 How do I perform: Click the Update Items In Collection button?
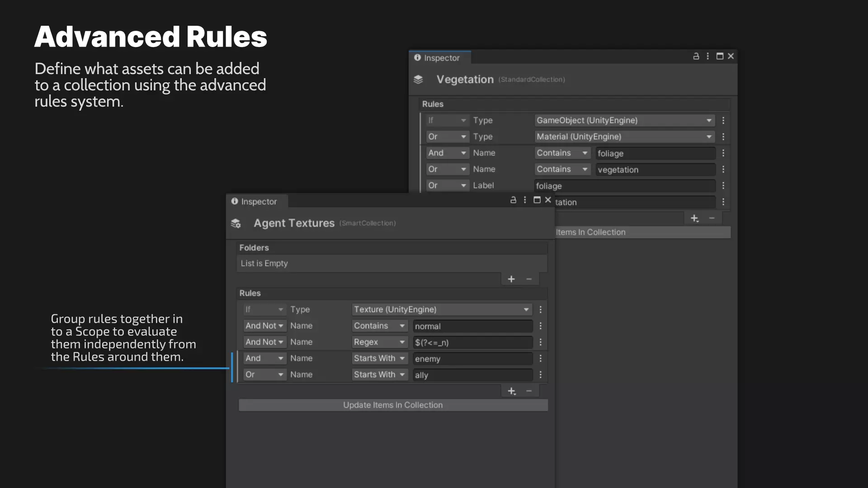tap(393, 405)
